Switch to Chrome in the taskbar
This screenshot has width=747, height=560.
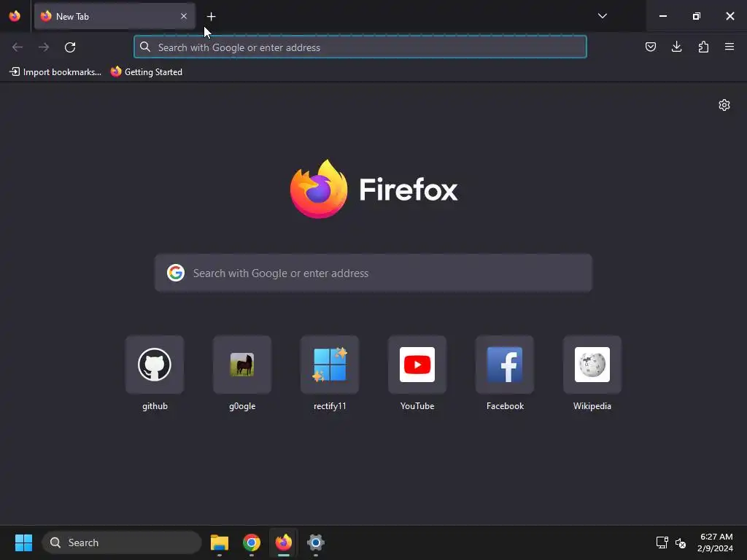[x=252, y=542]
